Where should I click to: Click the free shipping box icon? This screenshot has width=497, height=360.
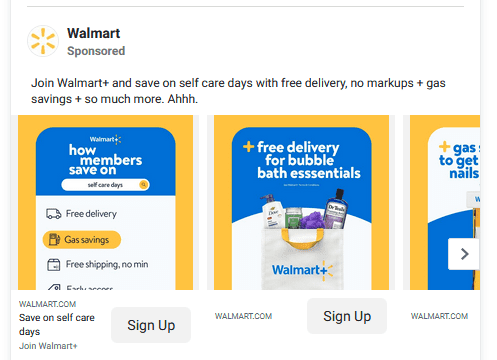54,265
